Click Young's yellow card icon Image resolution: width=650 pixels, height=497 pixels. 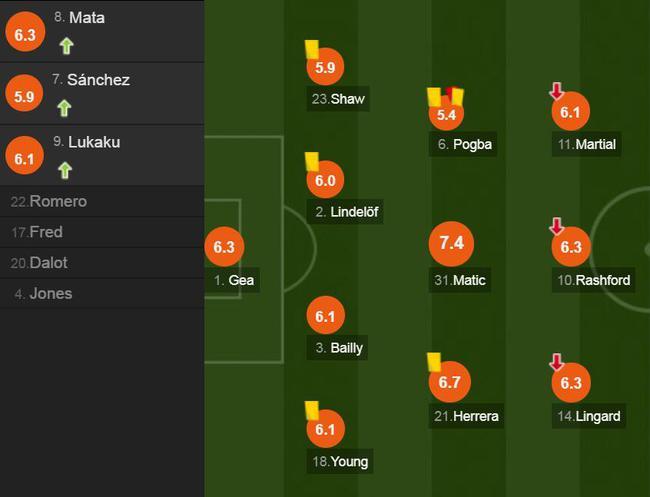pos(312,410)
